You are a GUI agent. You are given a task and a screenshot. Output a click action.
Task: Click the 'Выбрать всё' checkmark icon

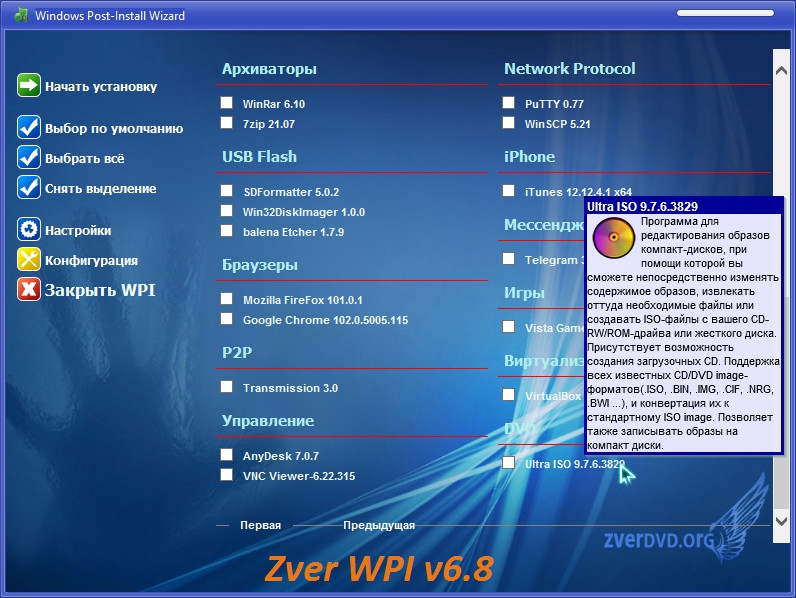pos(28,157)
